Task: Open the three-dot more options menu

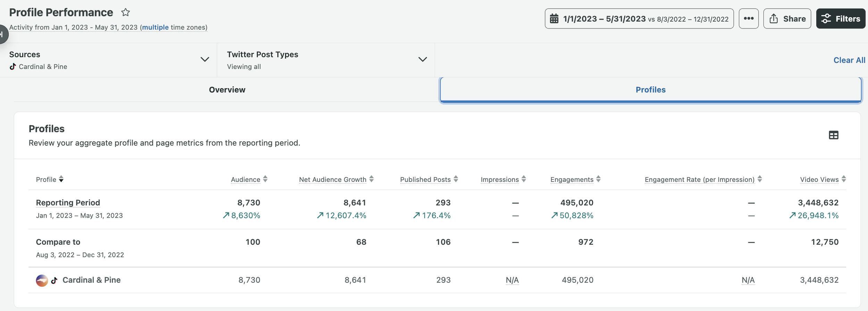Action: [x=749, y=19]
